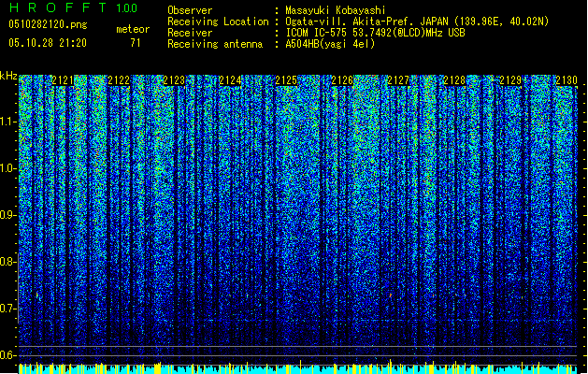Click the 0.8 frequency axis label
The height and width of the screenshot is (374, 588).
(8, 262)
